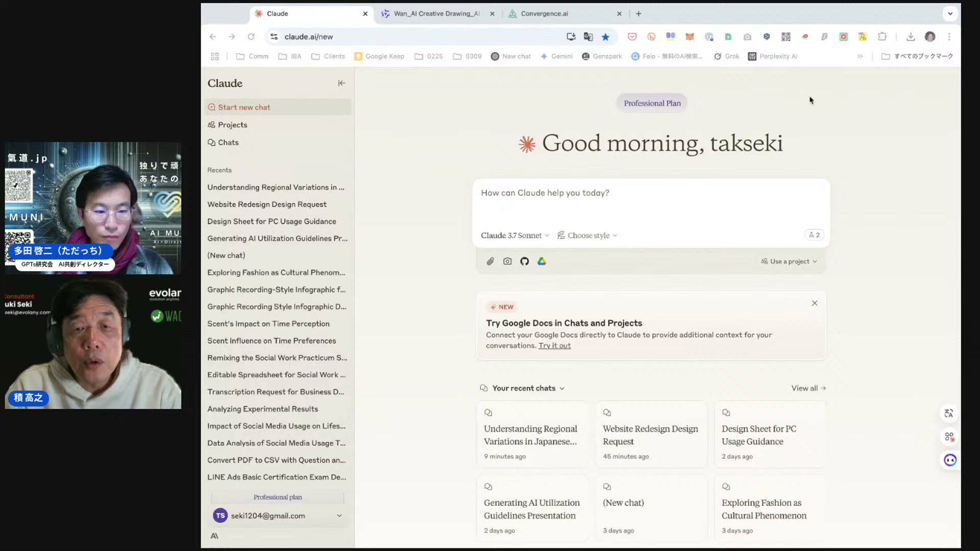This screenshot has width=980, height=551.
Task: Open the install app icon in address bar
Action: click(571, 37)
